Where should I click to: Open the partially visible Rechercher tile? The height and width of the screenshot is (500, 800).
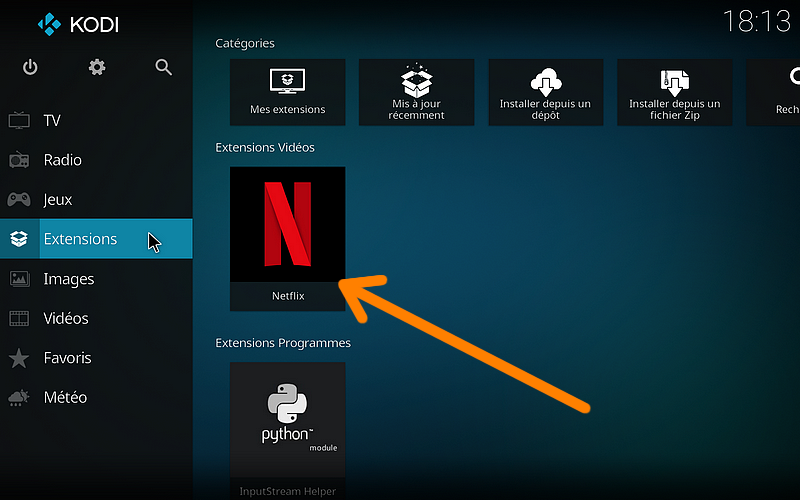773,92
